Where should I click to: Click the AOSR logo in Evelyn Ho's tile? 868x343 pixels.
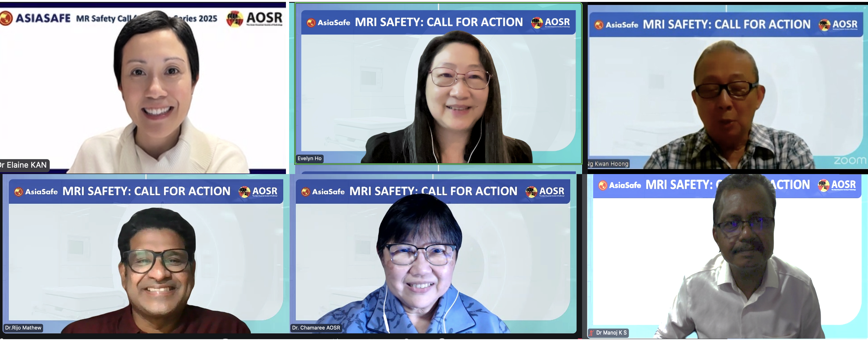(550, 23)
